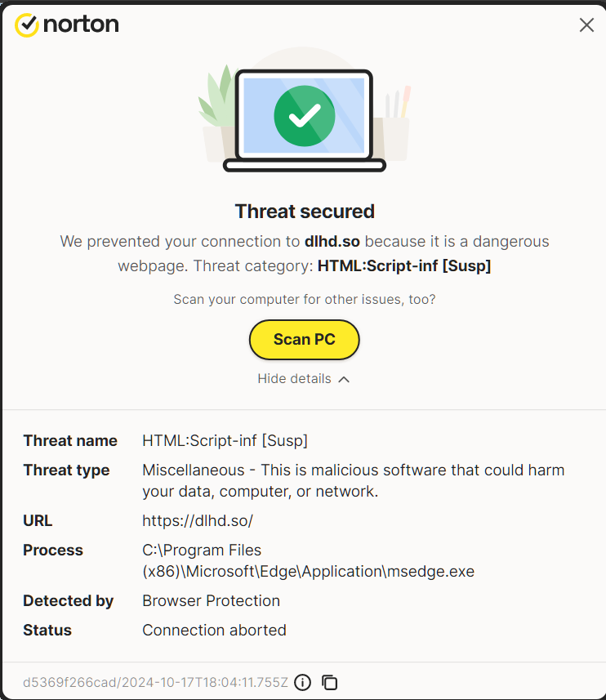Collapse details using the up chevron

(344, 379)
